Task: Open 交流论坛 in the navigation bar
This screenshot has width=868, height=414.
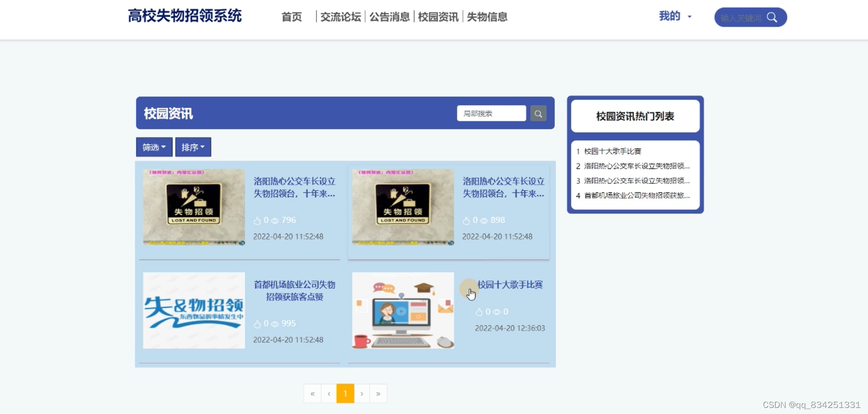Action: click(x=341, y=17)
